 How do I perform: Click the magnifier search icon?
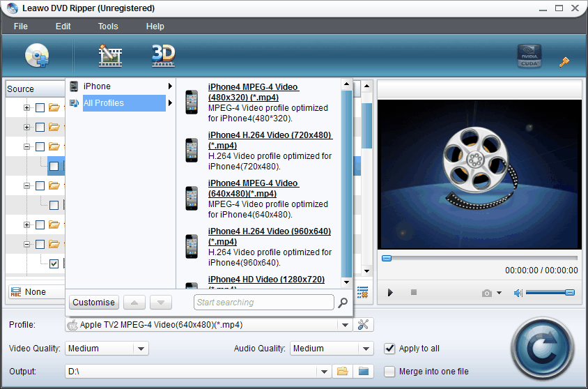[342, 303]
